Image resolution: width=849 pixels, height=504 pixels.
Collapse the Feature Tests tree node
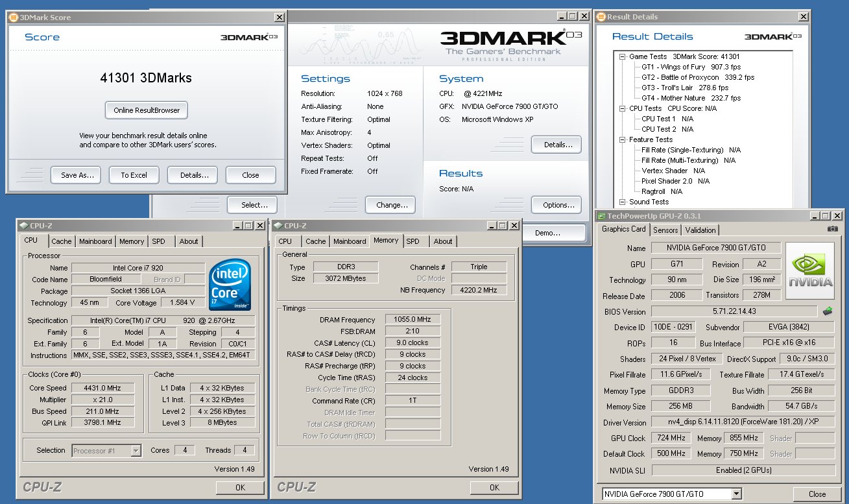point(623,139)
